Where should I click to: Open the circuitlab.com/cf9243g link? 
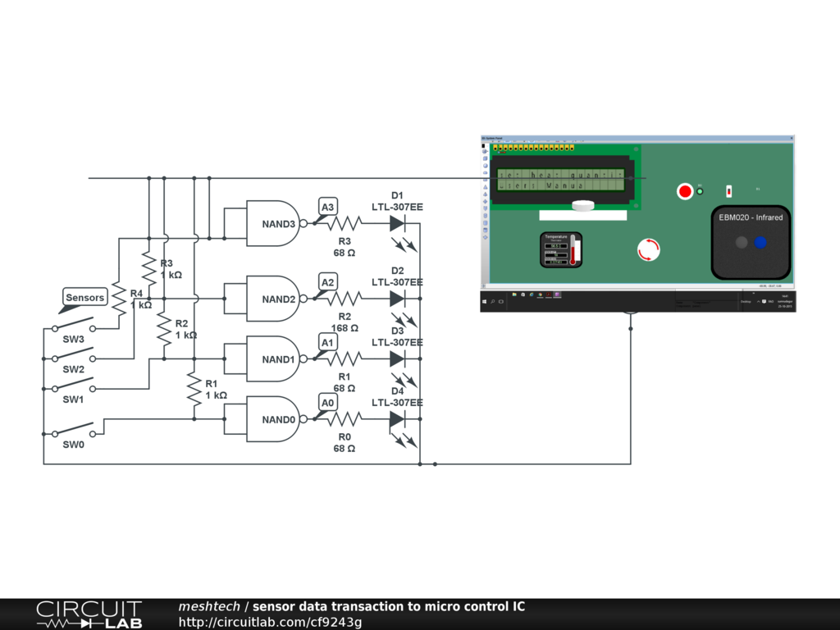(x=270, y=622)
